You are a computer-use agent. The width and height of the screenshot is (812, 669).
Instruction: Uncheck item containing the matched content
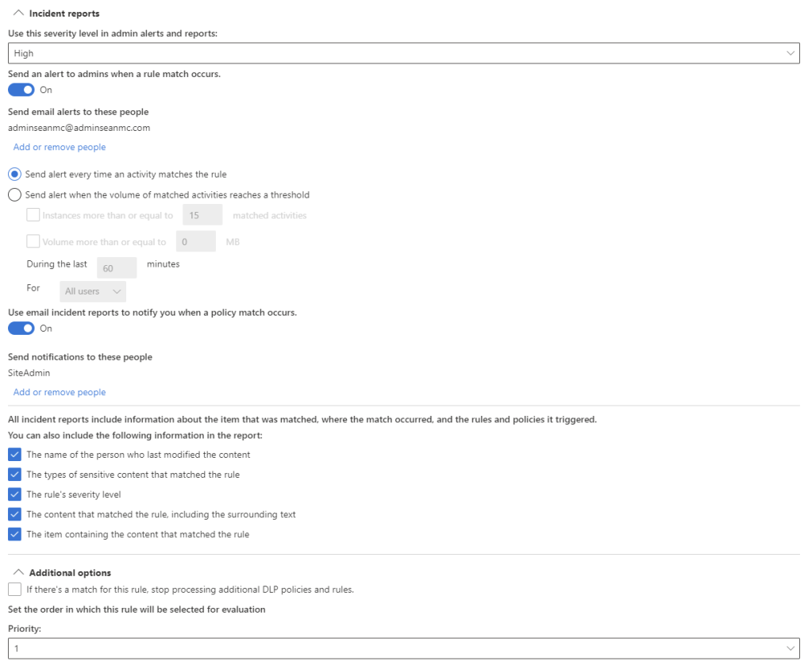click(x=14, y=534)
